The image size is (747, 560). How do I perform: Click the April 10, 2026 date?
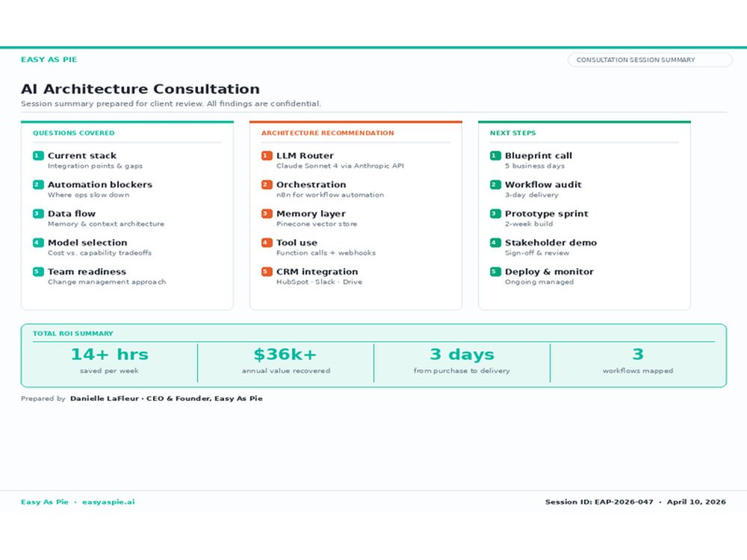(x=696, y=502)
